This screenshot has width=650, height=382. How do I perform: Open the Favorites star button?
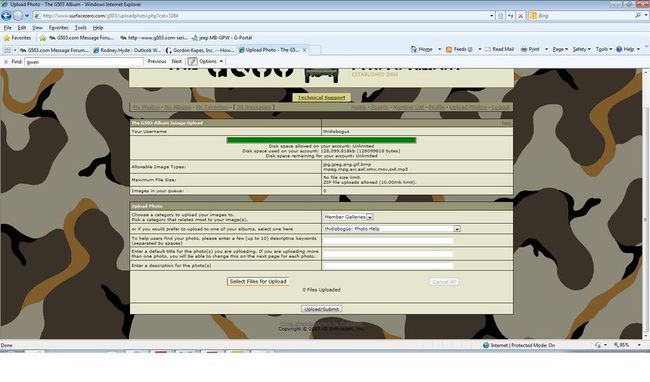point(17,38)
